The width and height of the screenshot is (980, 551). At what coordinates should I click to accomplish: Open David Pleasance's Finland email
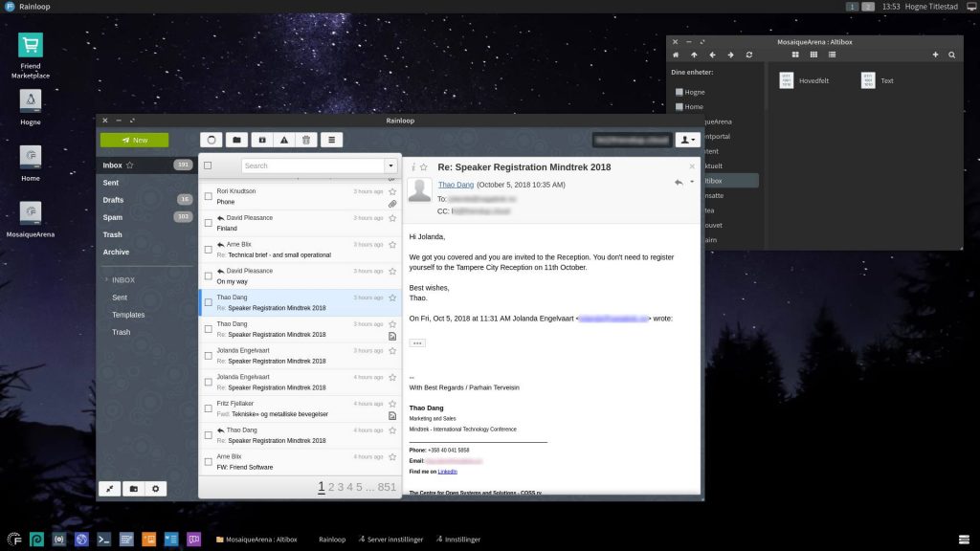coord(300,223)
